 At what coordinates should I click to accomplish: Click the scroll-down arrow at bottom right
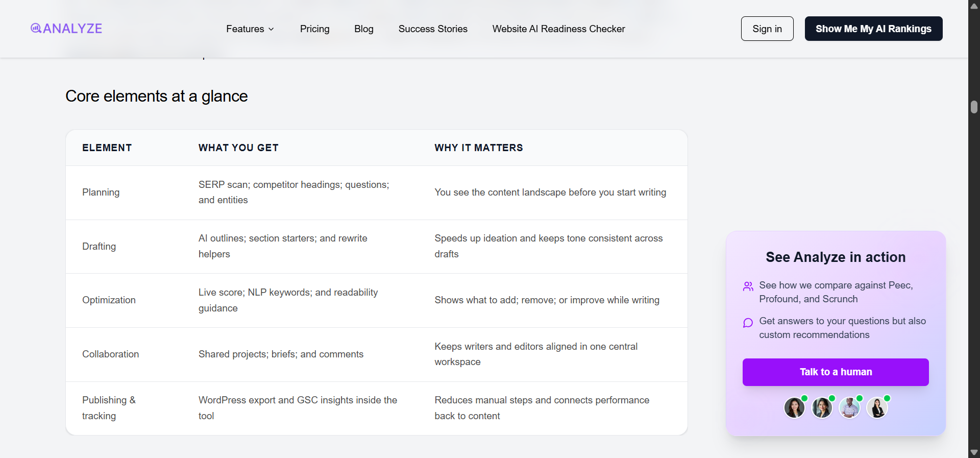(974, 452)
